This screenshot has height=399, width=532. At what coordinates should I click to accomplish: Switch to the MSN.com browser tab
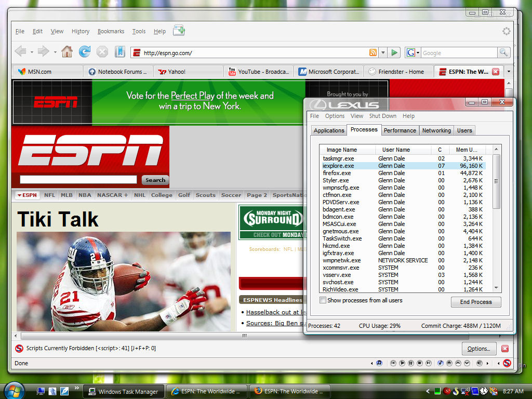pos(47,72)
